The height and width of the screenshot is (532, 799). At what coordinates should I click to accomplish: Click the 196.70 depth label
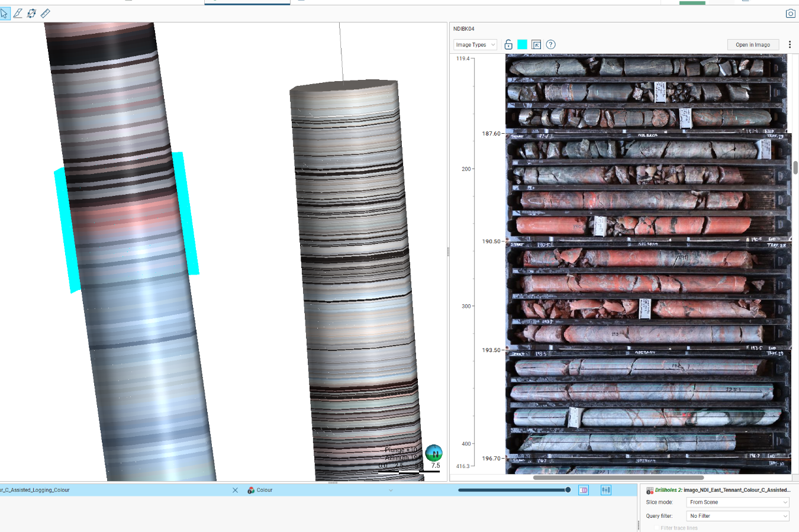pyautogui.click(x=491, y=459)
